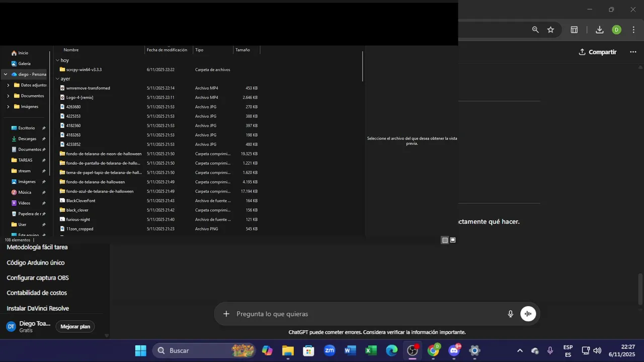644x362 pixels.
Task: Click Compartir in ChatGPT header
Action: click(597, 52)
